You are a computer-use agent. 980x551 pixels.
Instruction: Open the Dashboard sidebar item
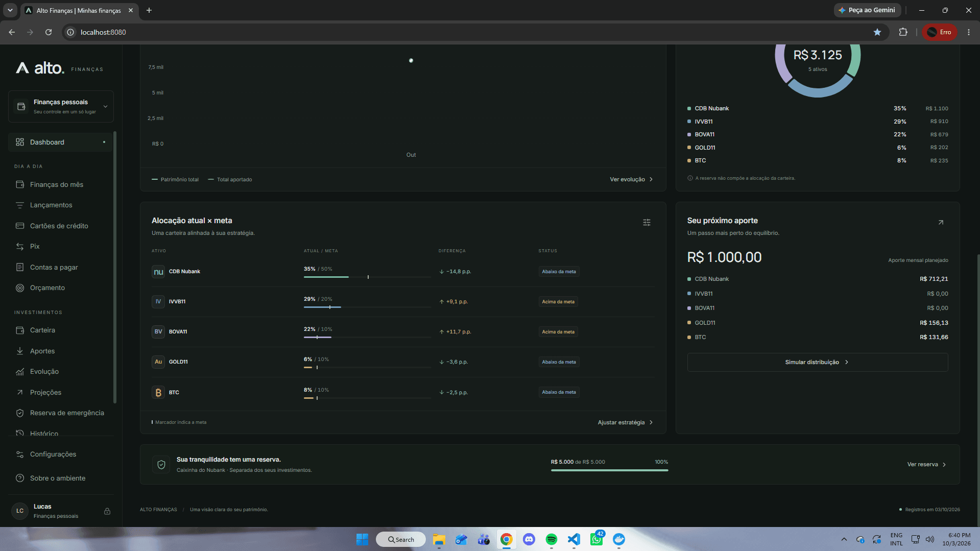pyautogui.click(x=60, y=142)
